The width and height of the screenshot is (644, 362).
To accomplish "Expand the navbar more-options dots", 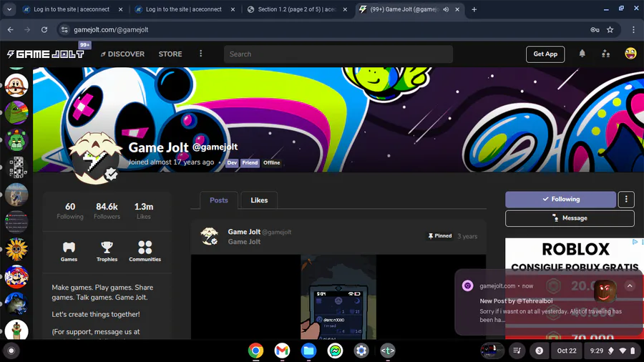I will click(201, 54).
